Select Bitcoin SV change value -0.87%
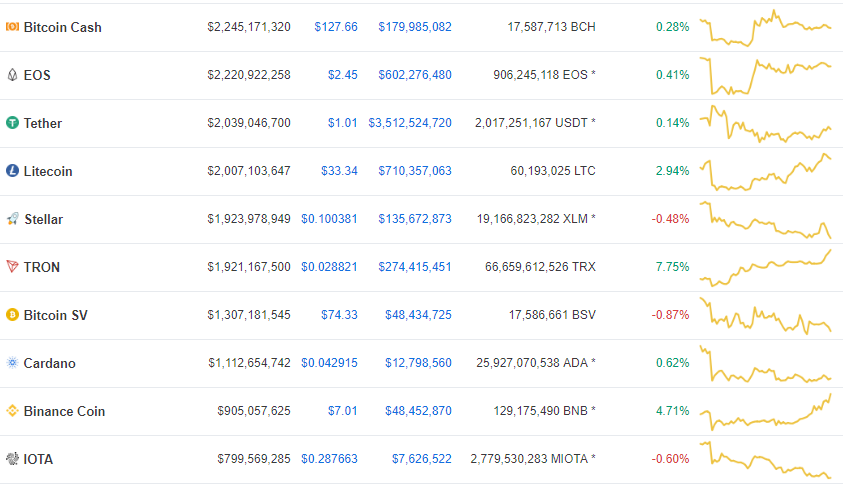This screenshot has height=485, width=843. [670, 315]
